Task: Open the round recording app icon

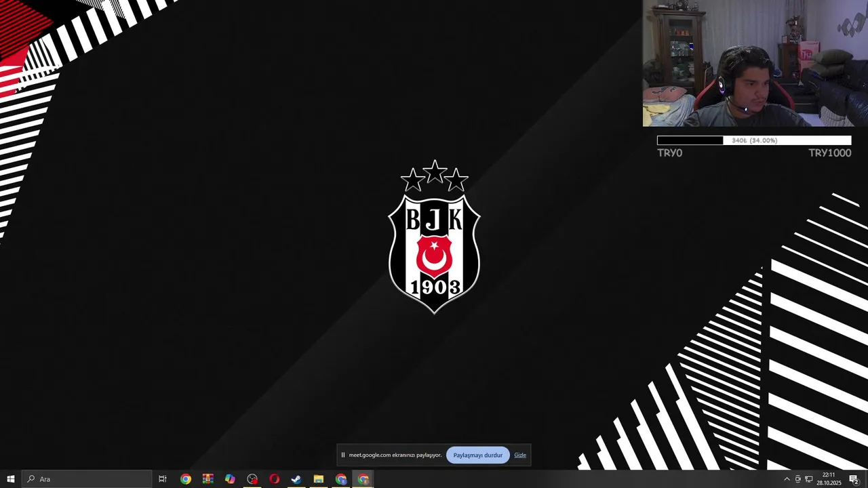Action: point(252,479)
